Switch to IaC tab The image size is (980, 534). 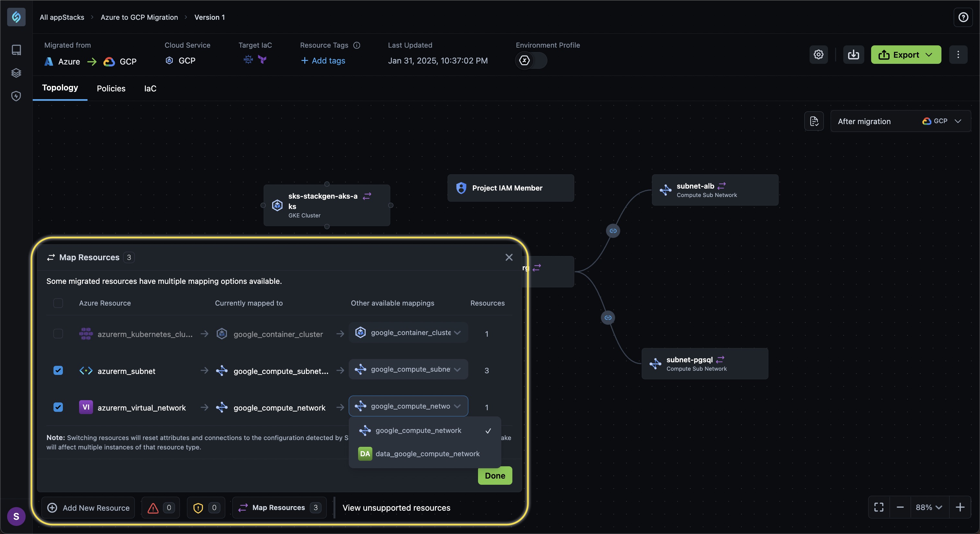[150, 88]
